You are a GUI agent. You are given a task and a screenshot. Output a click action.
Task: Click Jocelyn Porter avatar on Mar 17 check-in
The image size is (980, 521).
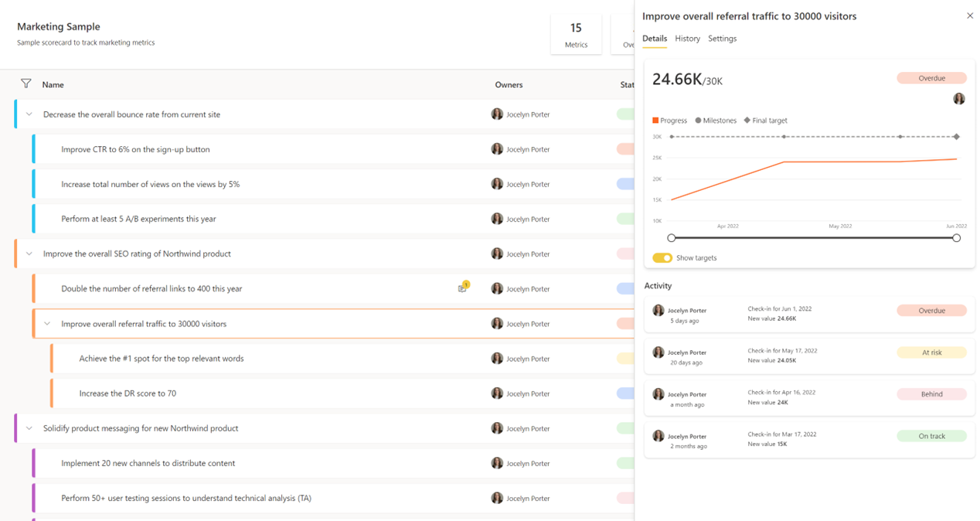(658, 436)
